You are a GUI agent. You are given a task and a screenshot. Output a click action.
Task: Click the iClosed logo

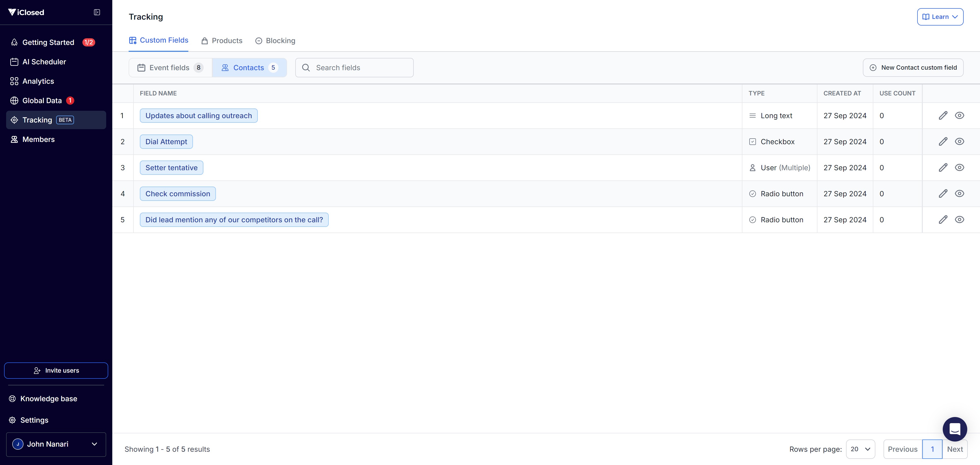coord(26,13)
